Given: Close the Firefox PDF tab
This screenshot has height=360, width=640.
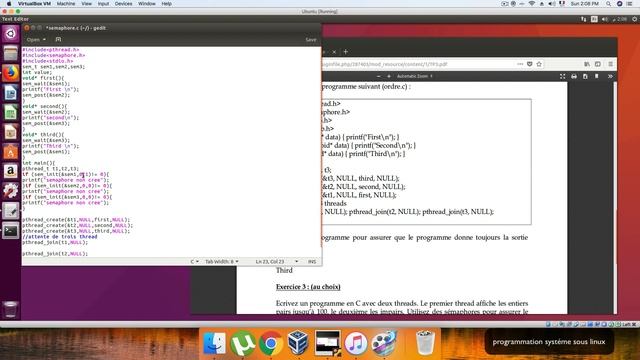Looking at the screenshot, I should pos(334,52).
